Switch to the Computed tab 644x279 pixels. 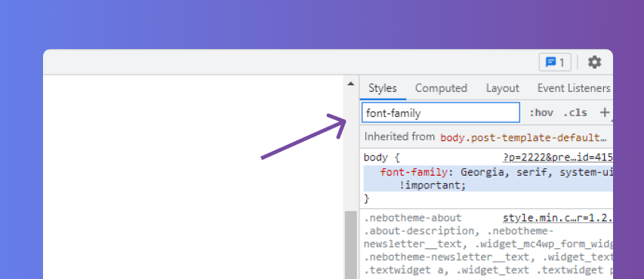point(441,88)
